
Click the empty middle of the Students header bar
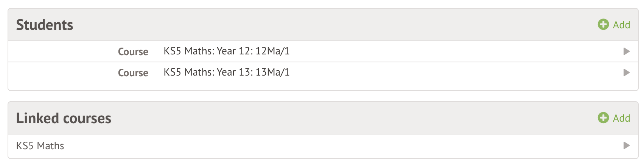(x=322, y=25)
